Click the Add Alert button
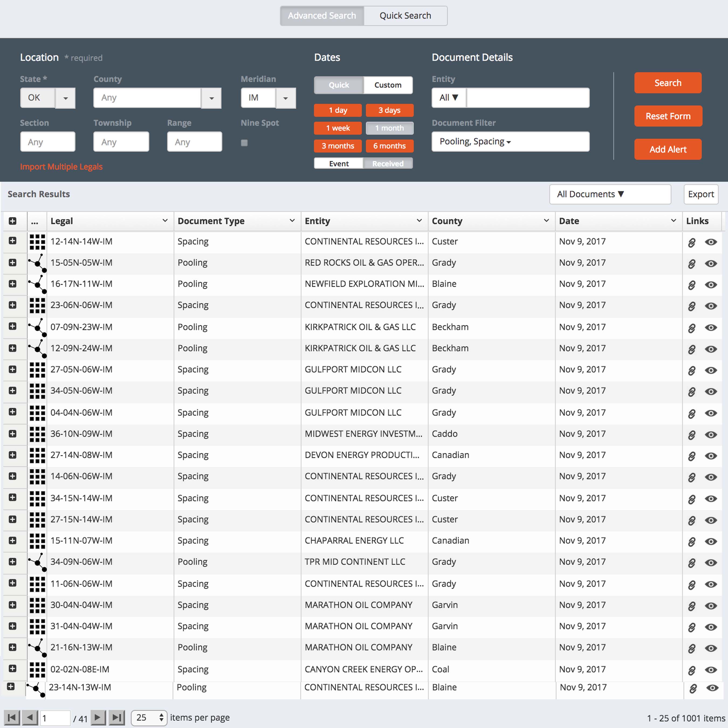This screenshot has width=728, height=728. click(x=667, y=150)
